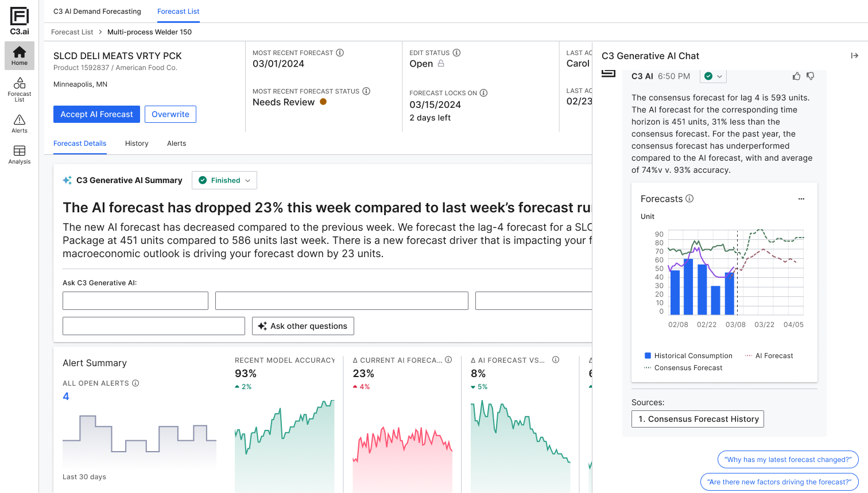Expand the Finished status dropdown
The width and height of the screenshot is (868, 493).
coord(224,180)
